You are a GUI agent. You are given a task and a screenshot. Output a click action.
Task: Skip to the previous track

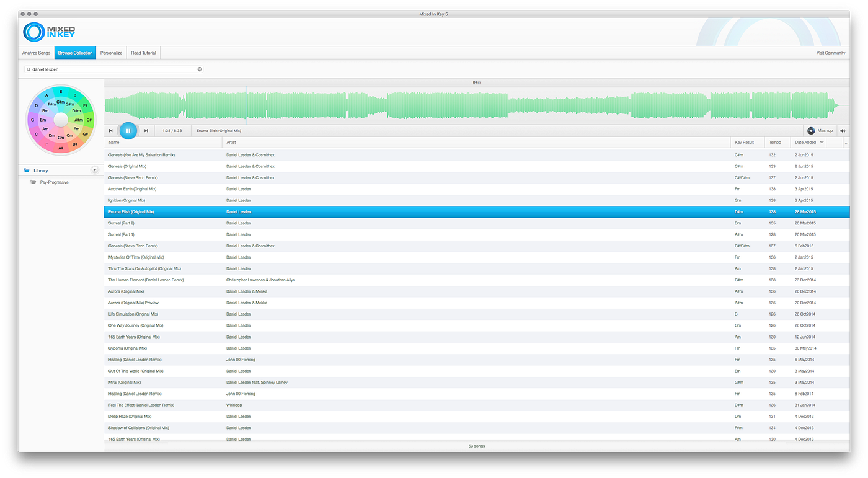coord(111,131)
